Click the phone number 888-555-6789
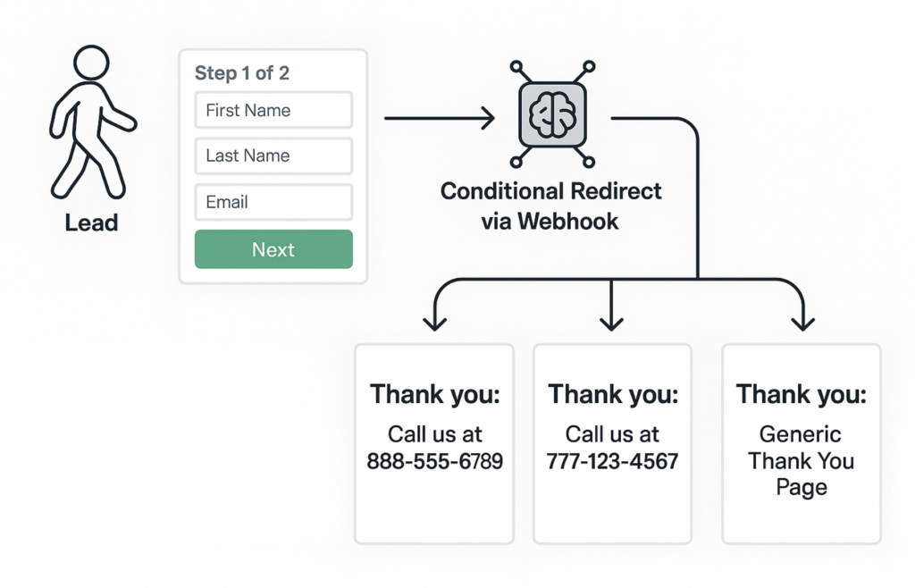This screenshot has width=915, height=588. coord(434,462)
